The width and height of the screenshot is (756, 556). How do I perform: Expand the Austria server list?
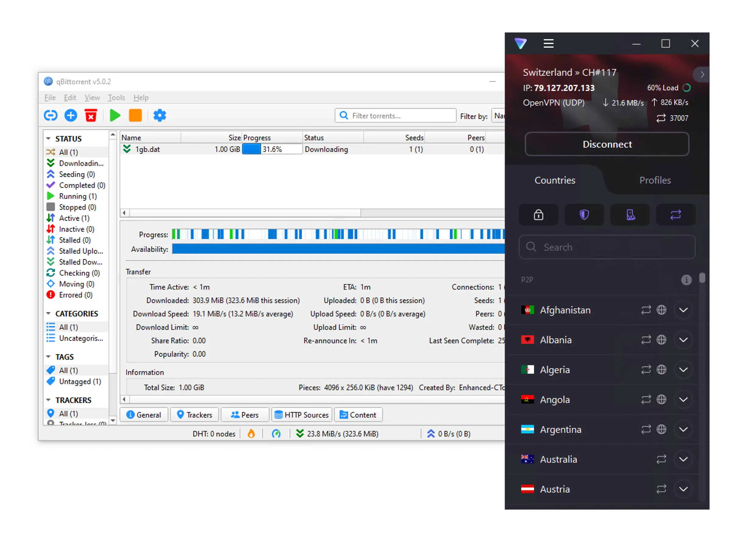683,489
